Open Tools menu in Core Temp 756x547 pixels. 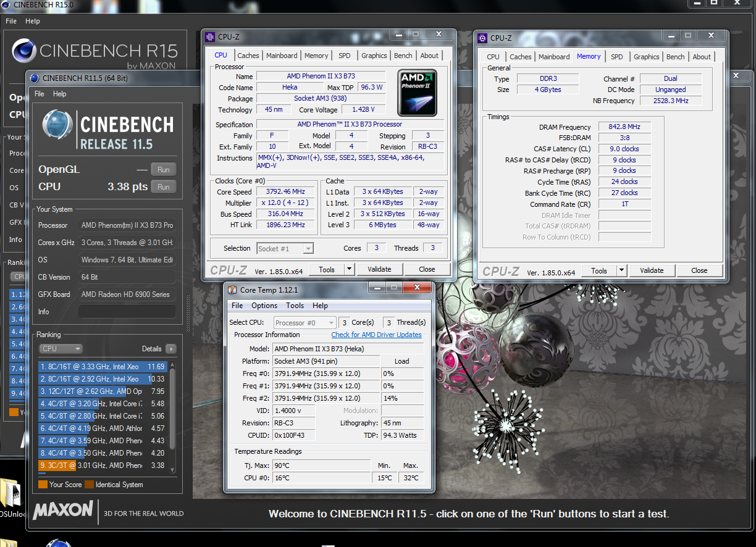click(295, 306)
